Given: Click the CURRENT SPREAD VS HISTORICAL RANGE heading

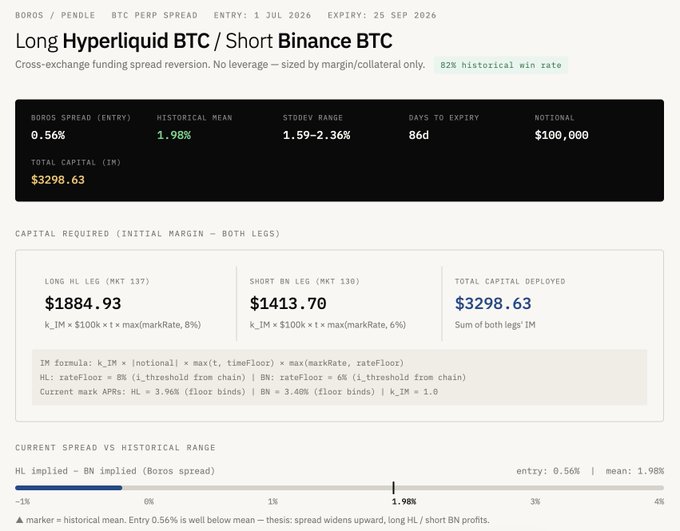Looking at the screenshot, I should point(115,448).
